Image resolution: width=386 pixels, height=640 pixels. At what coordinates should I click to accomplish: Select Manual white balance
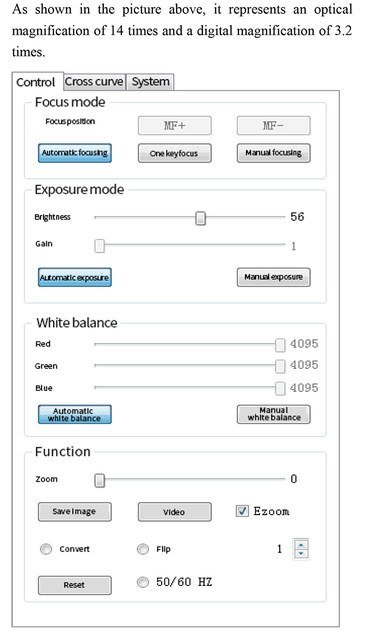(x=273, y=414)
